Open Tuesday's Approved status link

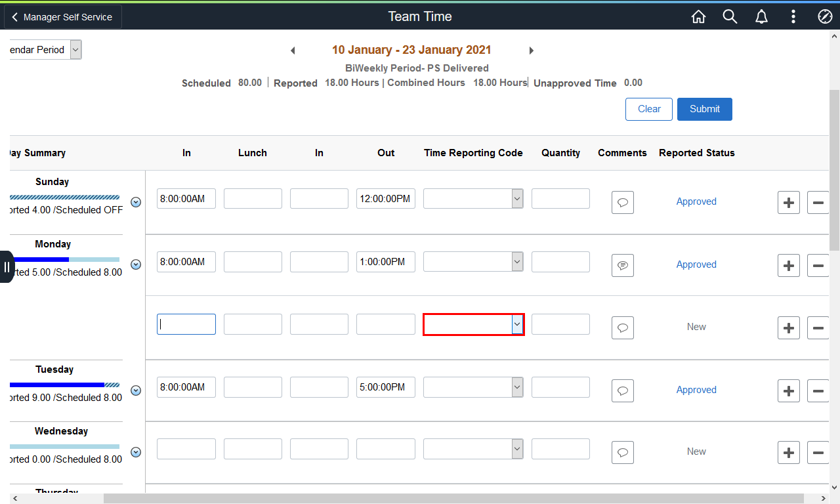pyautogui.click(x=696, y=390)
